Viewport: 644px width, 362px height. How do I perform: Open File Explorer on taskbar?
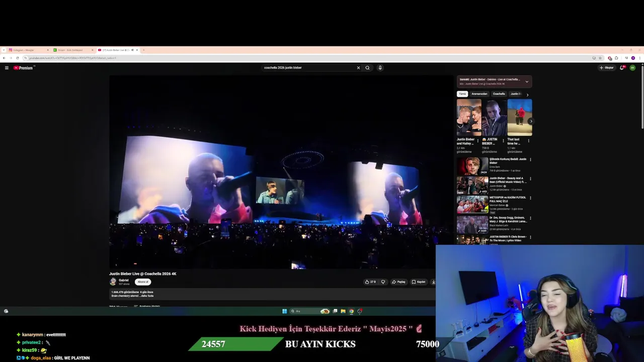[x=343, y=311]
